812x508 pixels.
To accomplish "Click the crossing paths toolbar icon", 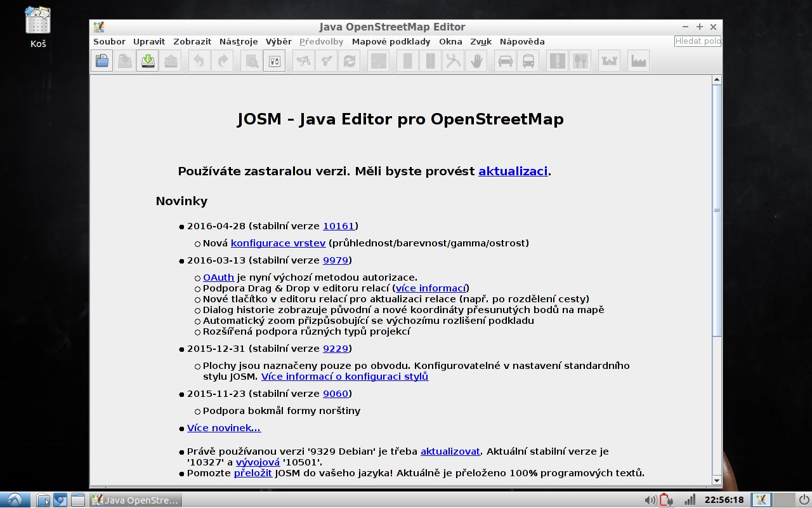I will tap(453, 61).
